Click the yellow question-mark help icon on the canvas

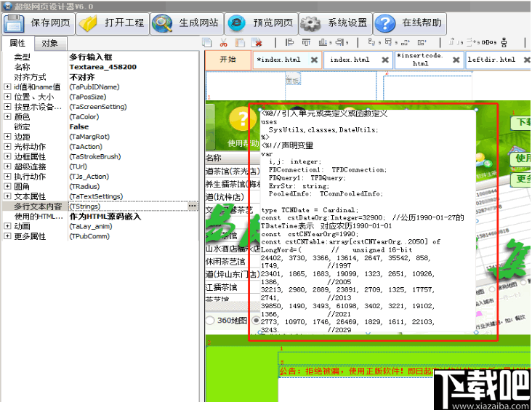[x=243, y=119]
